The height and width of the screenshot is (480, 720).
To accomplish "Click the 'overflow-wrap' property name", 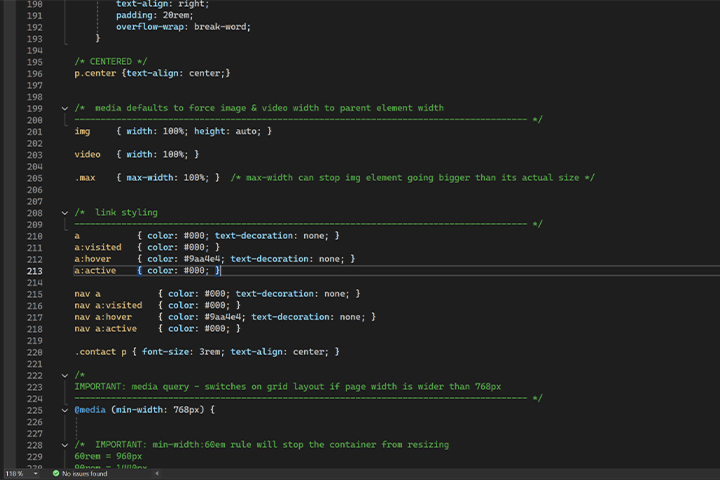I will tap(150, 27).
